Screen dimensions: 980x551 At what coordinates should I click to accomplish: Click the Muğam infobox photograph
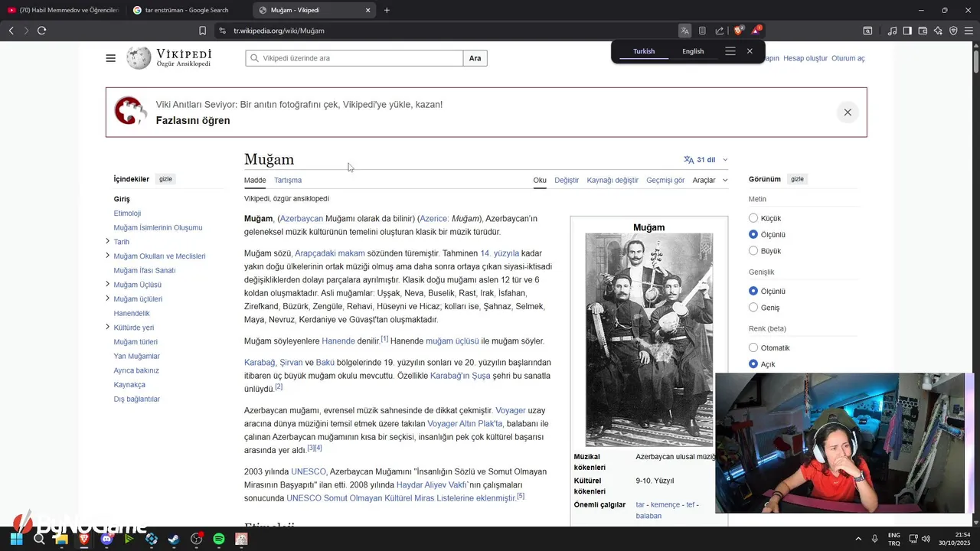coord(649,340)
